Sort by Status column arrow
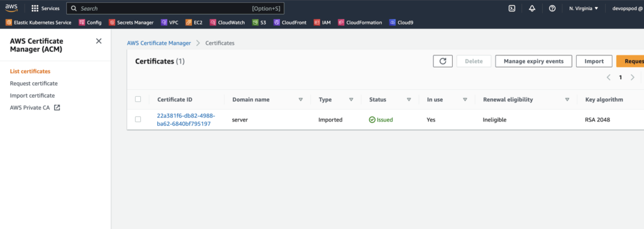Screen dimensions: 644x229 tap(409, 99)
